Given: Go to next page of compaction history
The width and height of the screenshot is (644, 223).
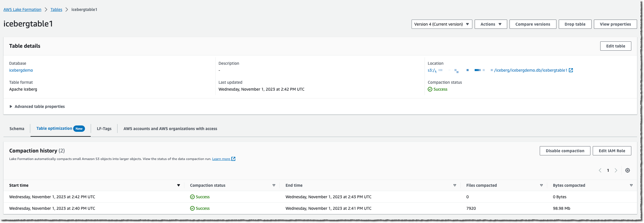Looking at the screenshot, I should click(616, 170).
